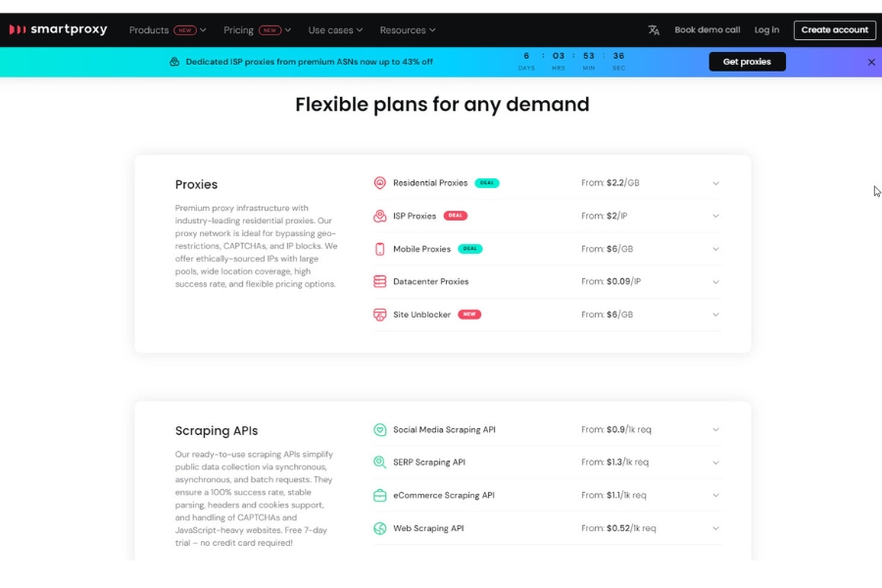
Task: Click the SERP Scraping API label
Action: tap(429, 463)
